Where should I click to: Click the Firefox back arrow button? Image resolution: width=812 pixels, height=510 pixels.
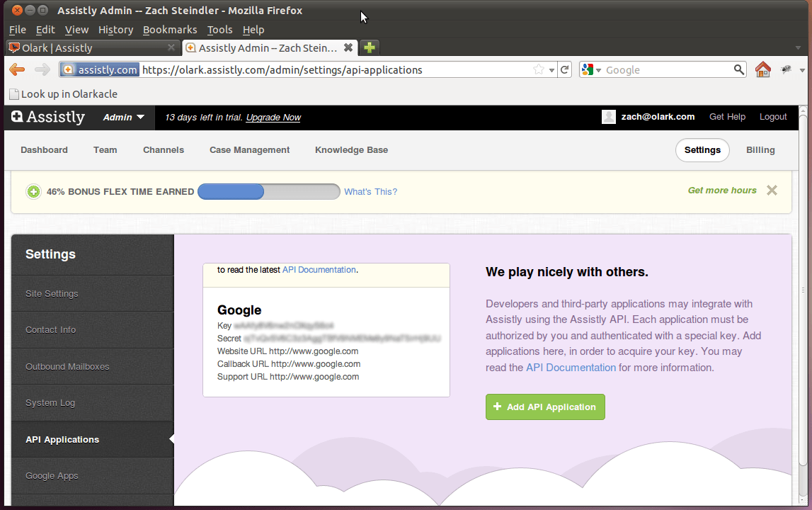[x=17, y=69]
